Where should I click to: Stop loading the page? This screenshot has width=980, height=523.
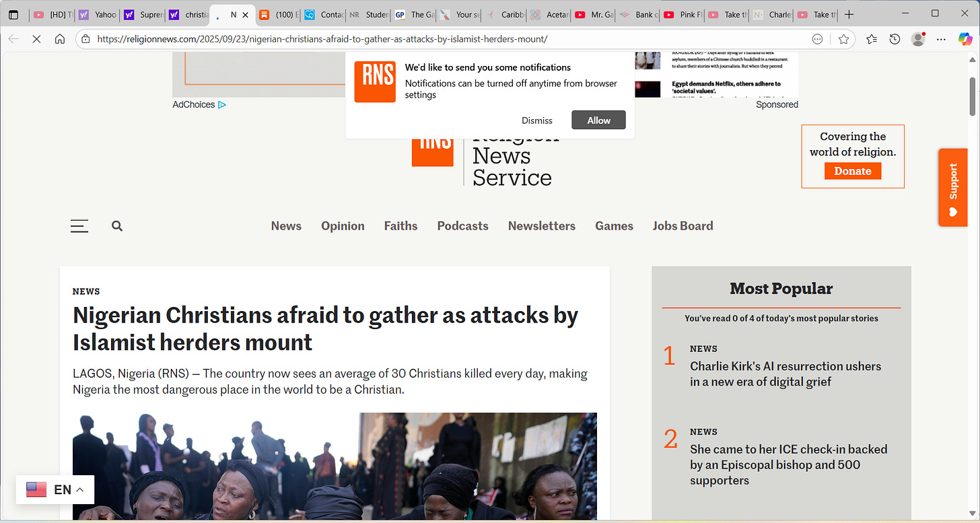coord(36,39)
